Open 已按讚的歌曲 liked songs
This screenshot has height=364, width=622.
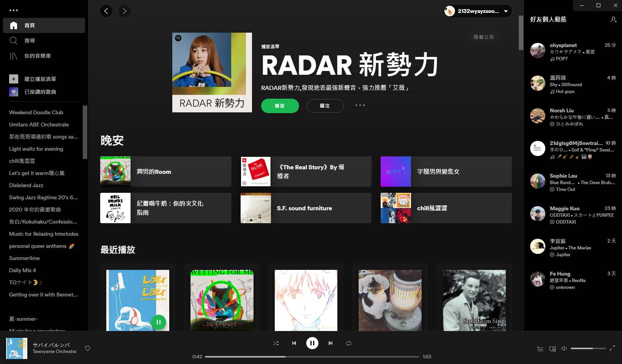pos(40,92)
